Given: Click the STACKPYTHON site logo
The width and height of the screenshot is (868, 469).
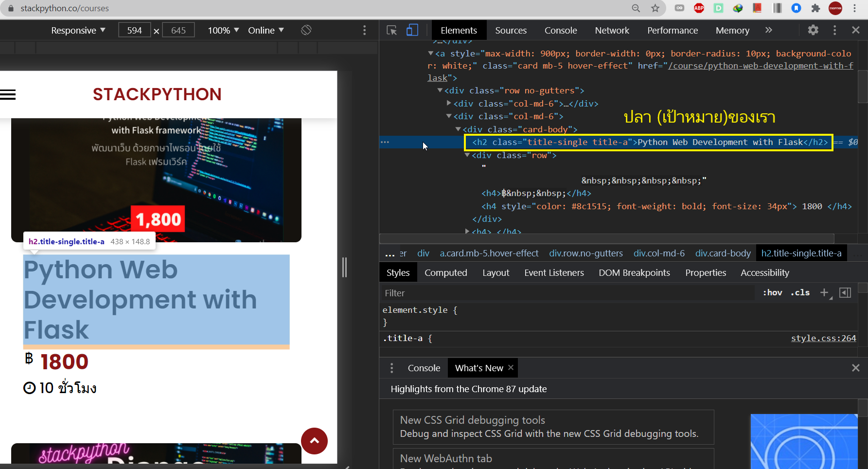Looking at the screenshot, I should pos(157,94).
